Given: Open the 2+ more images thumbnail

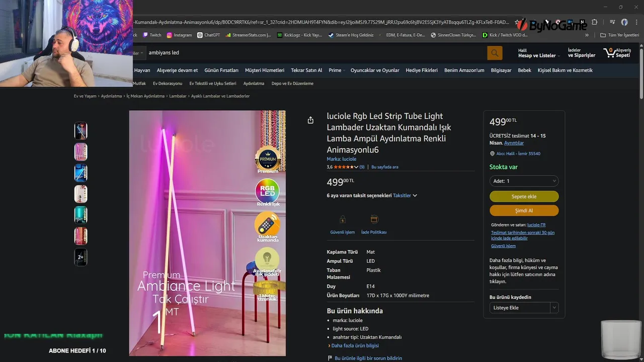Looking at the screenshot, I should pyautogui.click(x=80, y=257).
